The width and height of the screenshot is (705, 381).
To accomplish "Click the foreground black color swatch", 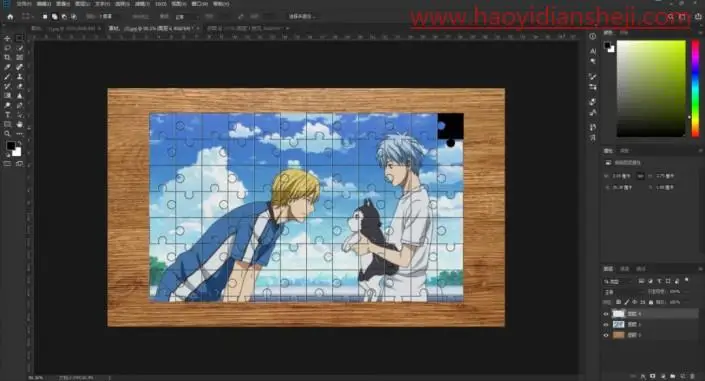I will 10,145.
